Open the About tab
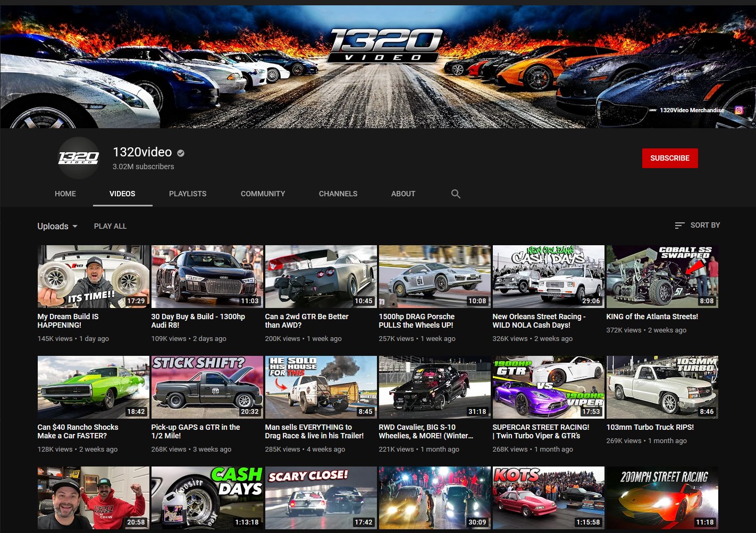Viewport: 756px width, 533px height. click(403, 194)
